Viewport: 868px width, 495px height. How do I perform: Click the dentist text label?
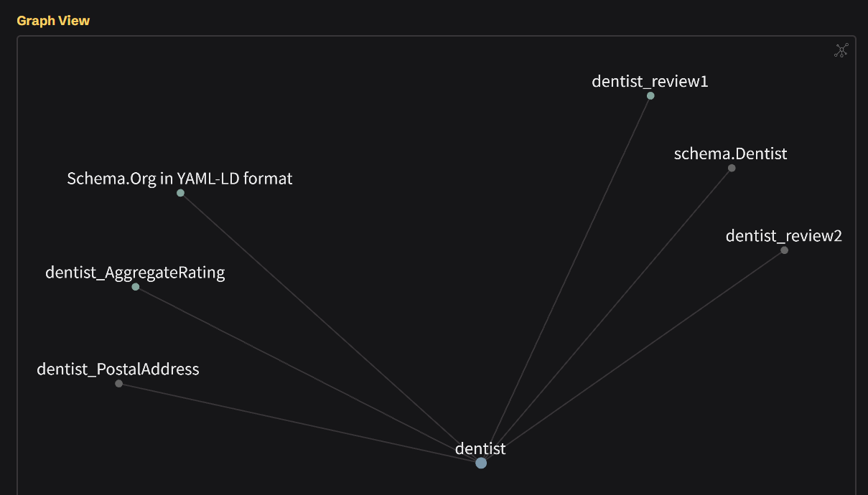pyautogui.click(x=480, y=448)
